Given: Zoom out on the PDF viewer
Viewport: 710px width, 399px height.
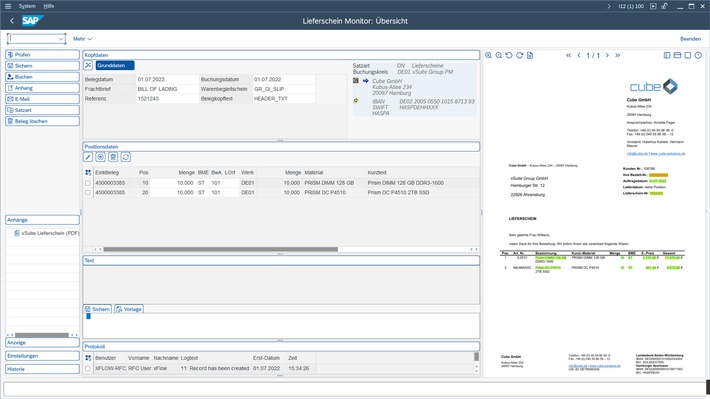Looking at the screenshot, I should coord(499,55).
